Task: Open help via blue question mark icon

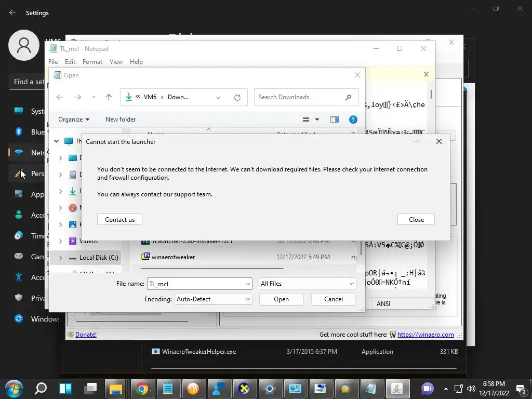Action: (353, 119)
